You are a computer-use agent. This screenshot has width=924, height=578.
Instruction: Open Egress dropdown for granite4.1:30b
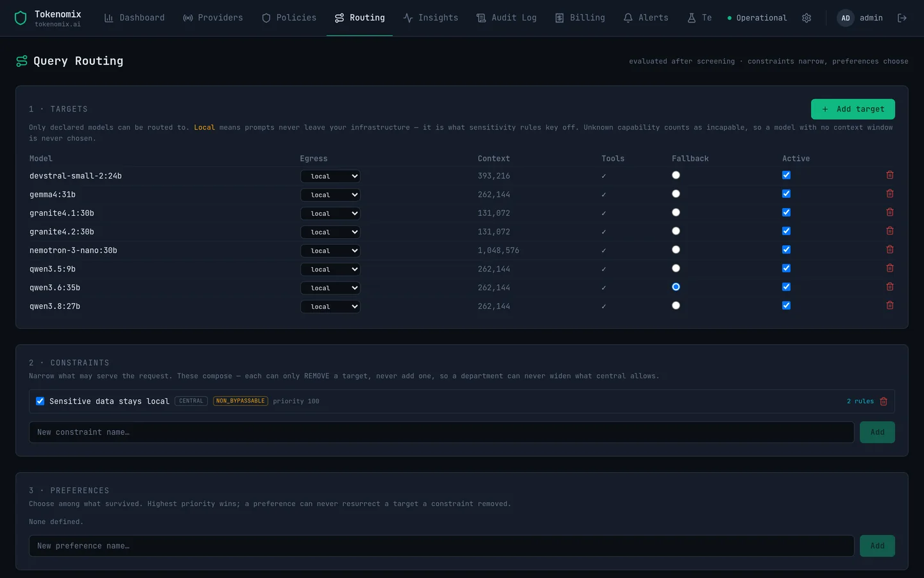pos(330,213)
